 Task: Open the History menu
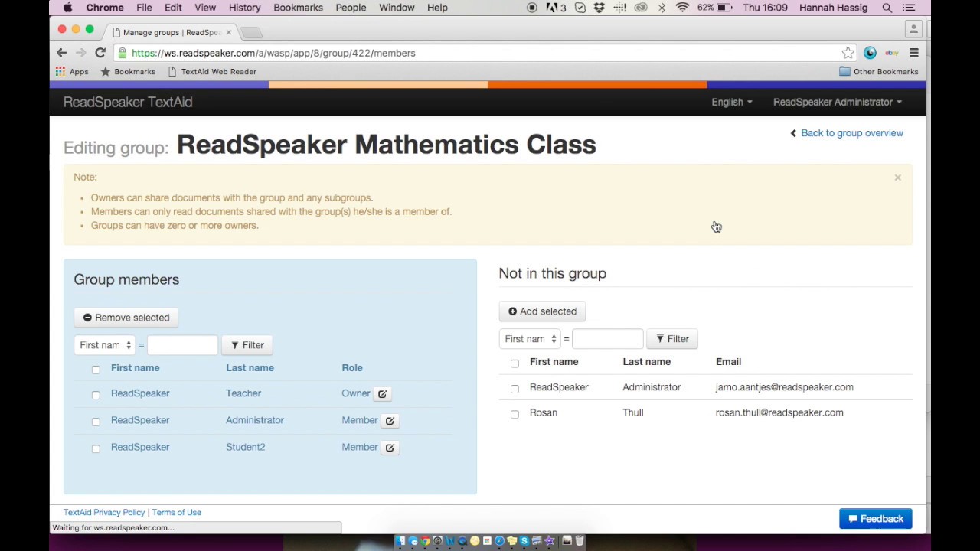click(244, 8)
